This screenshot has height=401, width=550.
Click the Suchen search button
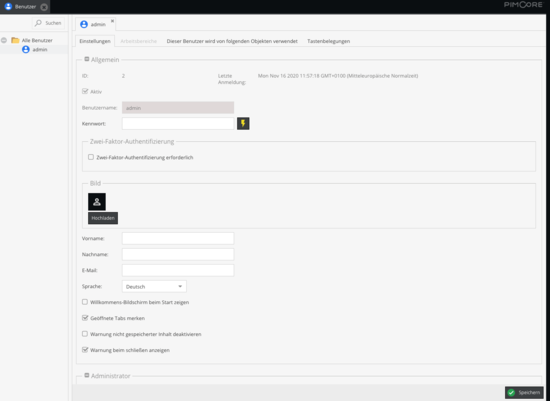[x=48, y=23]
